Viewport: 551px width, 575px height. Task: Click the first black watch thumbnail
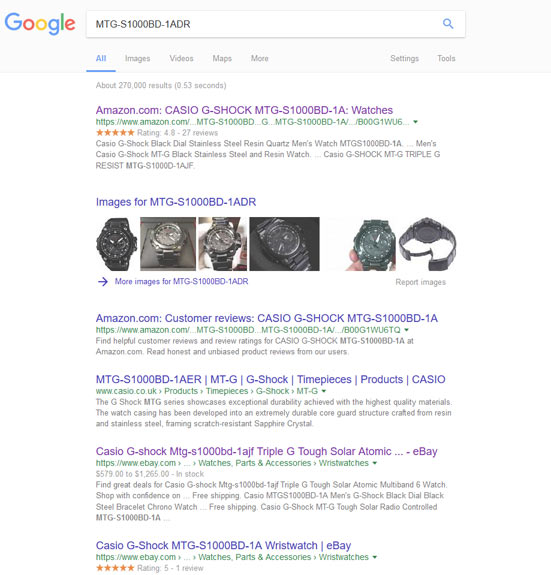point(117,244)
